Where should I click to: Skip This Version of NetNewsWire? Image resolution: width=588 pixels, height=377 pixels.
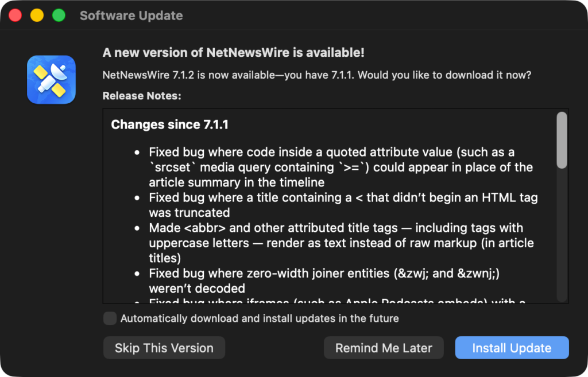coord(164,348)
